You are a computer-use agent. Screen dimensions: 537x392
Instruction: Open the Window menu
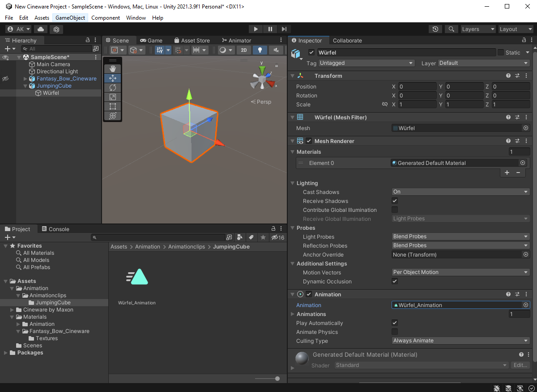tap(136, 18)
